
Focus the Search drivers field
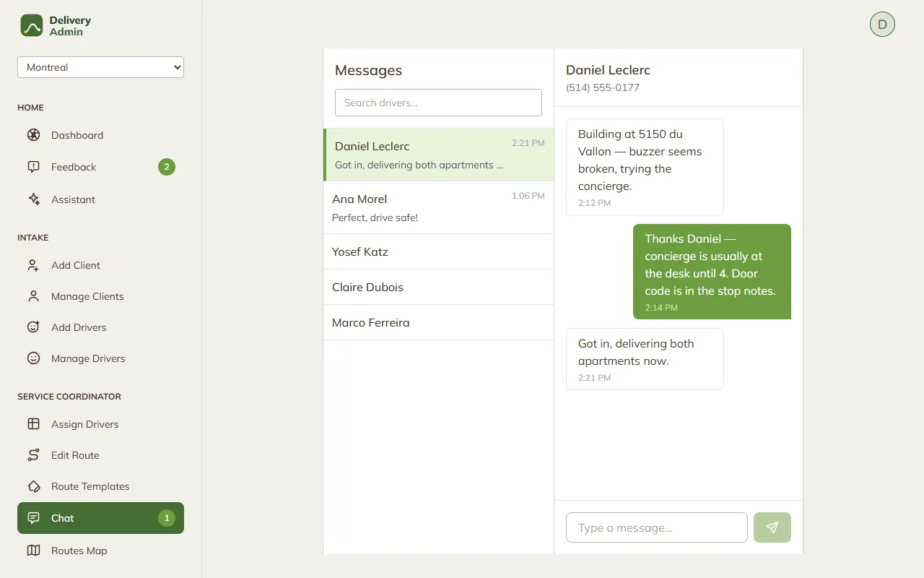(x=438, y=103)
